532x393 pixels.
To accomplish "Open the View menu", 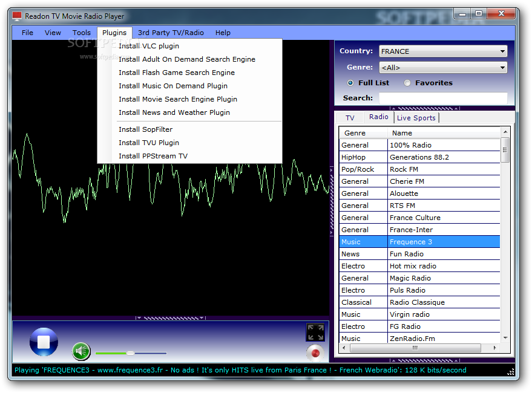I will pos(53,33).
